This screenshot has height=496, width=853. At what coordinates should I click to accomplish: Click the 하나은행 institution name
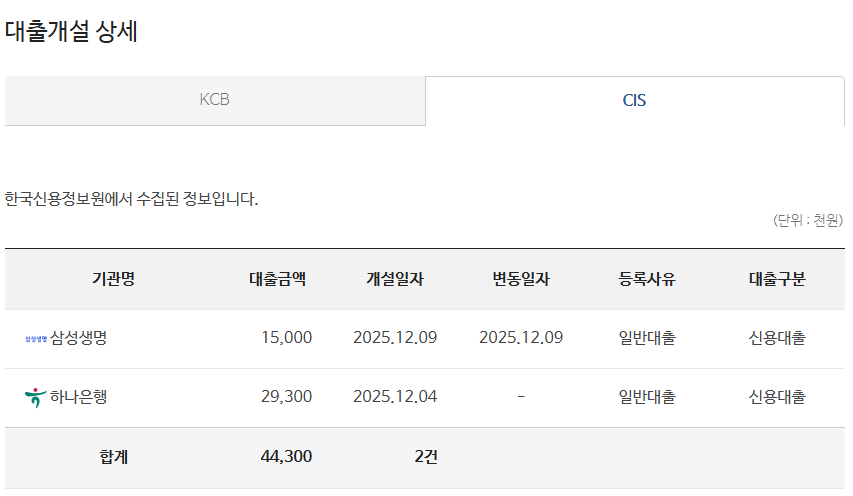[x=78, y=397]
